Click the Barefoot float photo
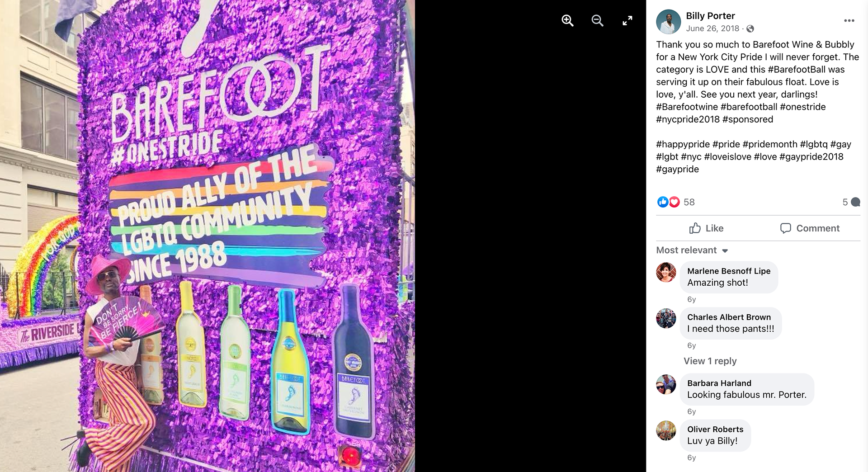The width and height of the screenshot is (868, 472). (208, 236)
